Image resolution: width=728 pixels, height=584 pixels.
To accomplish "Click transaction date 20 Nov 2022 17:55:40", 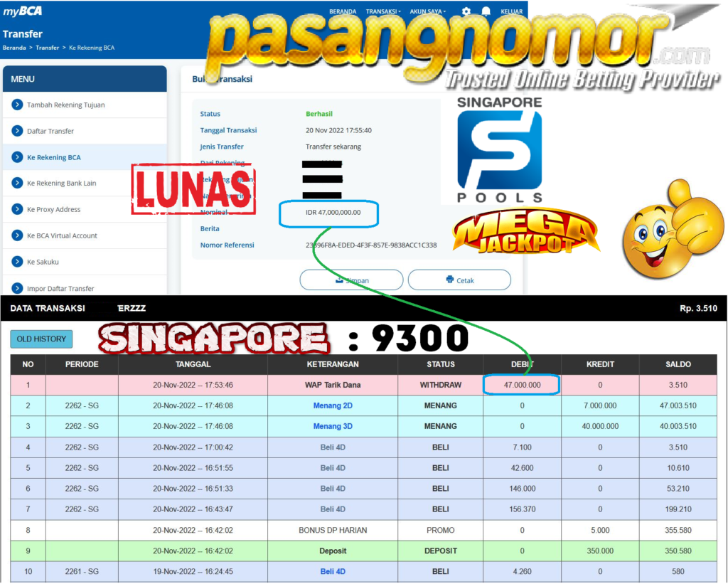I will pos(338,130).
